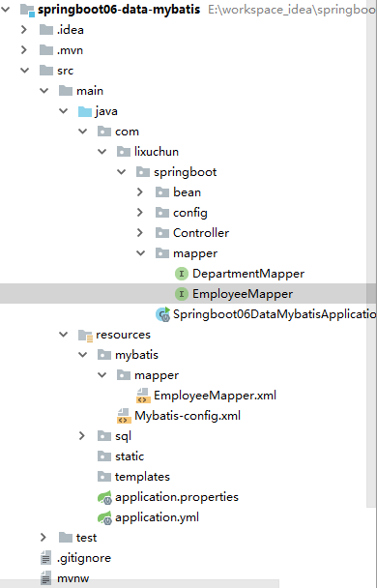Click the config package icon

(161, 212)
